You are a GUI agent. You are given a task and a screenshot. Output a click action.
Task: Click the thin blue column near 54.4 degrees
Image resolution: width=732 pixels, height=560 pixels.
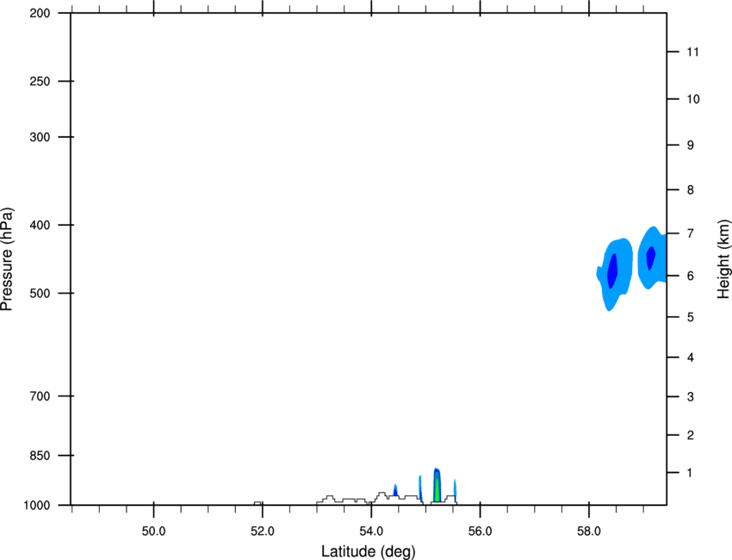pyautogui.click(x=395, y=490)
